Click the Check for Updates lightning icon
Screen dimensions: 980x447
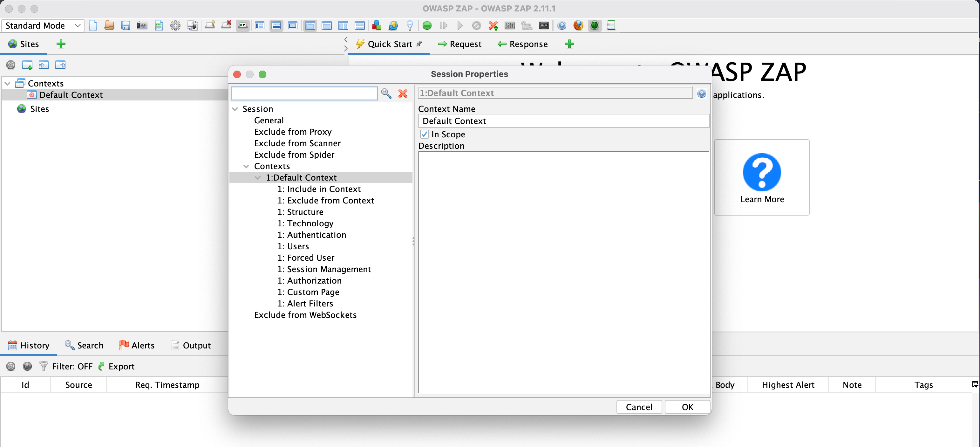pyautogui.click(x=393, y=25)
